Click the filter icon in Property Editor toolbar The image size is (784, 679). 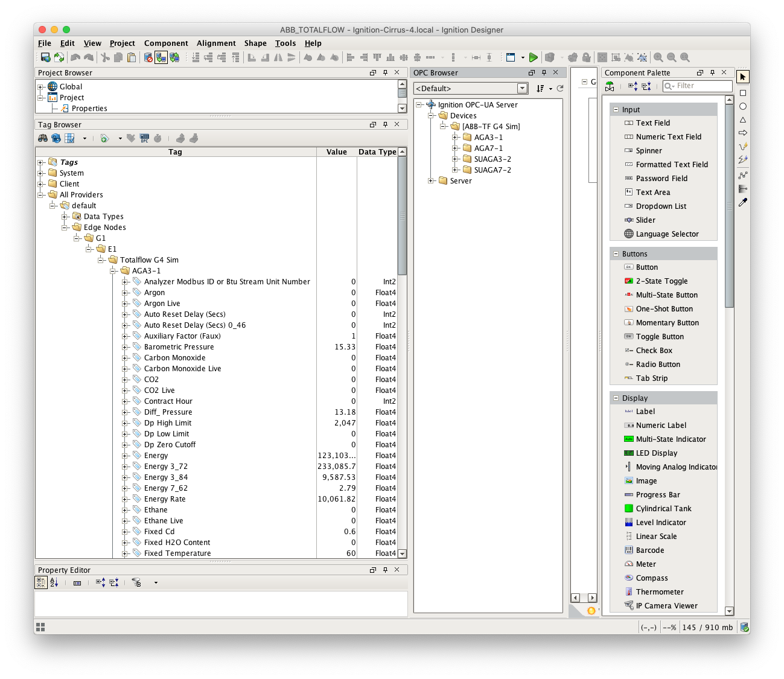pyautogui.click(x=136, y=582)
